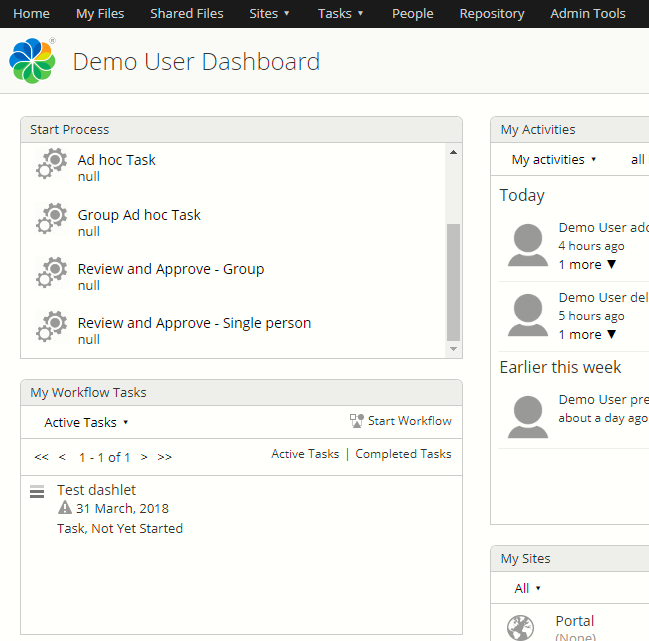The image size is (649, 641).
Task: Open the Test dashlet task
Action: [96, 490]
